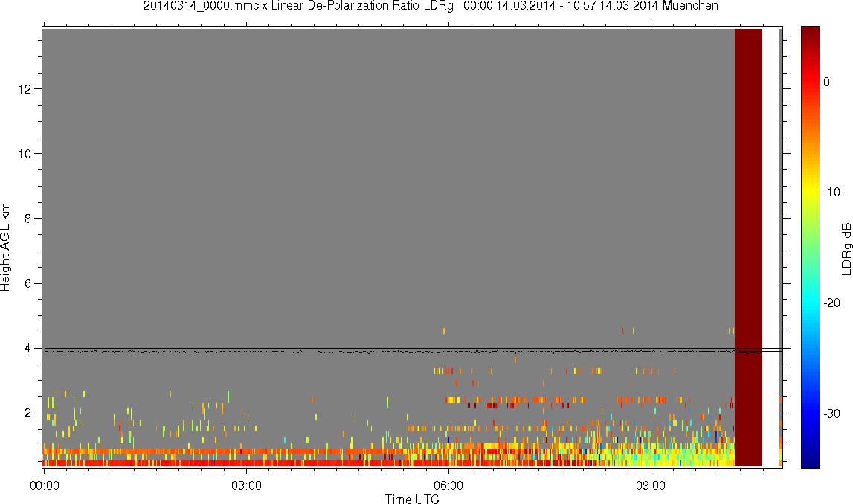This screenshot has height=504, width=853.
Task: Click the 06:00 time tick label
Action: 448,485
